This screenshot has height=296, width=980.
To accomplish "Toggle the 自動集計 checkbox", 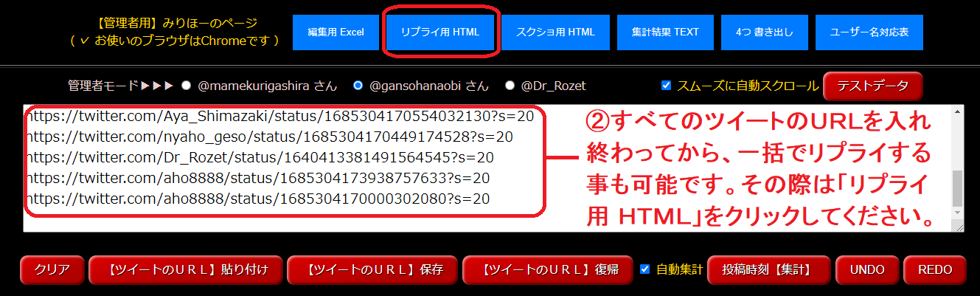I will tap(645, 269).
